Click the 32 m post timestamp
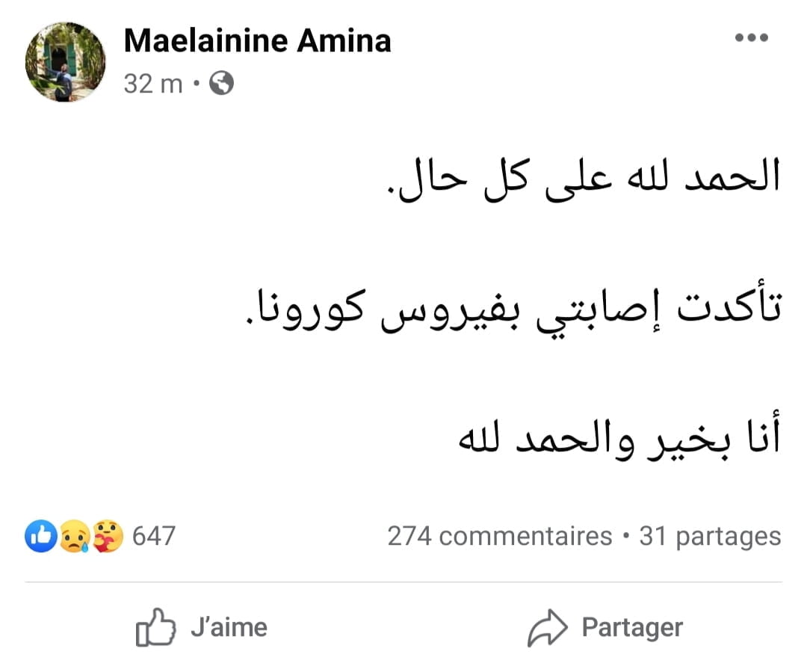Screen dimensions: 807x672 [x=152, y=84]
